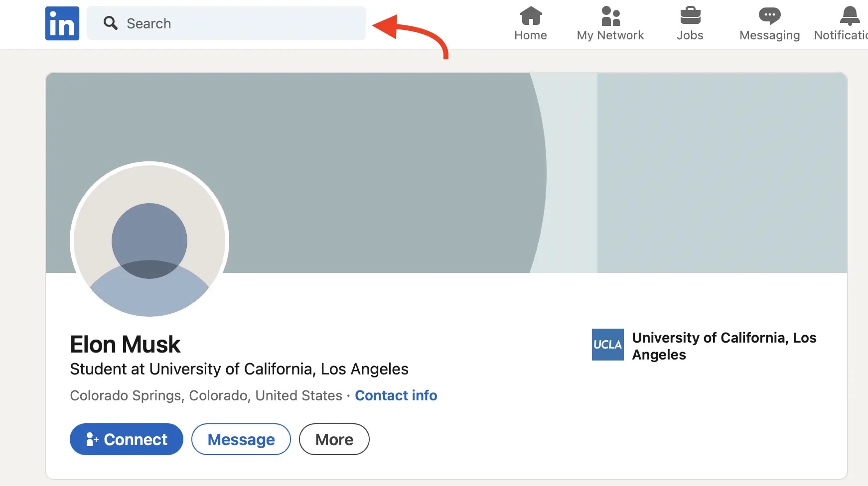This screenshot has height=486, width=868.
Task: Open Contact info link
Action: (x=396, y=395)
